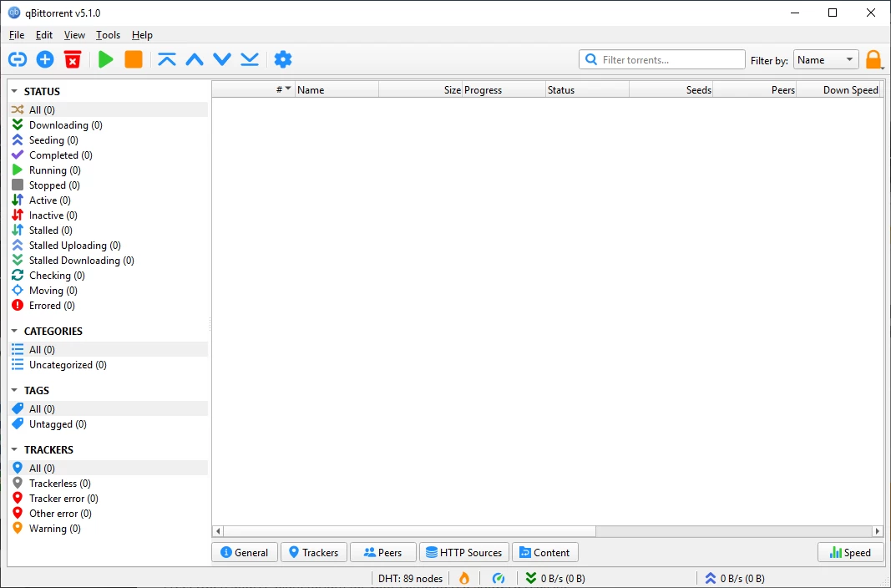Move torrent to bottom of queue
The width and height of the screenshot is (891, 588).
[250, 59]
